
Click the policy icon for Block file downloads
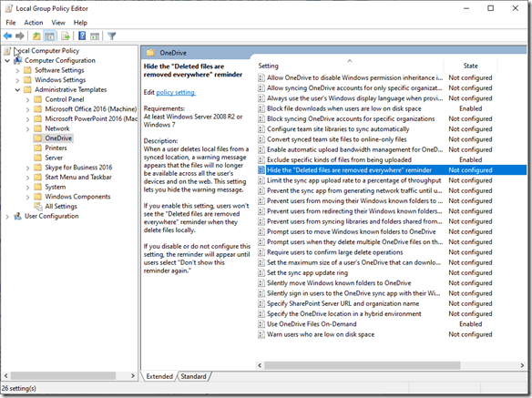261,108
